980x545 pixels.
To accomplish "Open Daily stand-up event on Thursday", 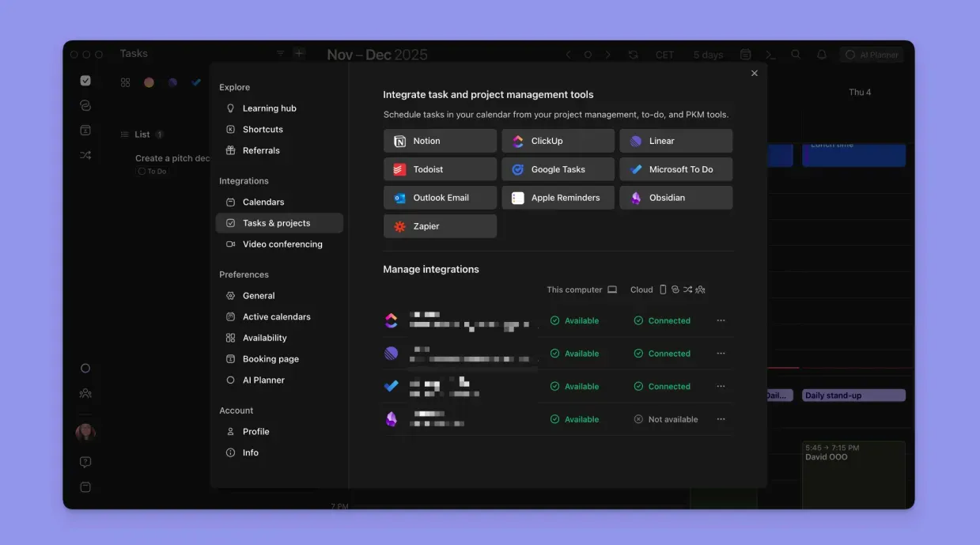I will pyautogui.click(x=853, y=395).
